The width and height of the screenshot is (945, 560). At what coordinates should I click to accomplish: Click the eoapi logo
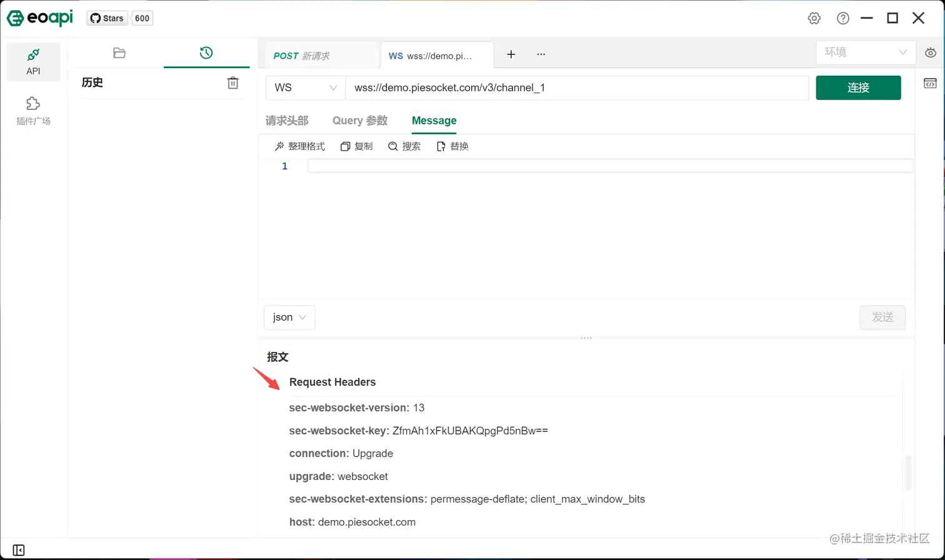40,18
